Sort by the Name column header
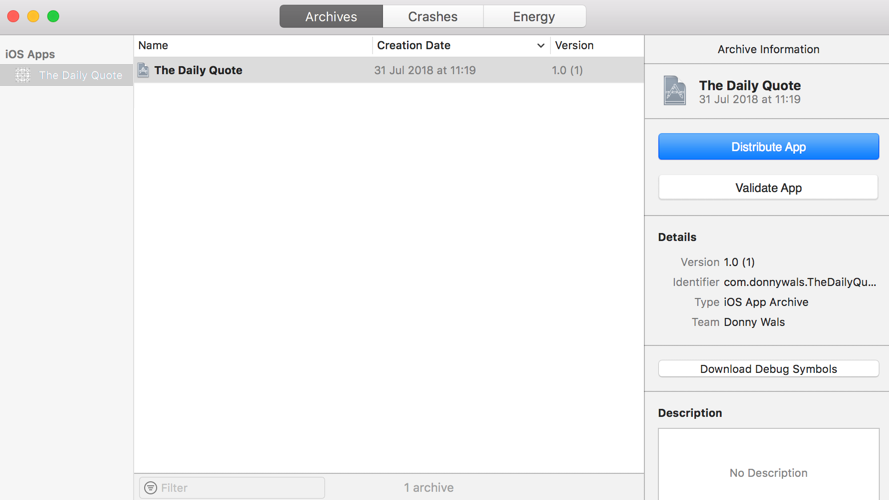Image resolution: width=889 pixels, height=500 pixels. [253, 45]
